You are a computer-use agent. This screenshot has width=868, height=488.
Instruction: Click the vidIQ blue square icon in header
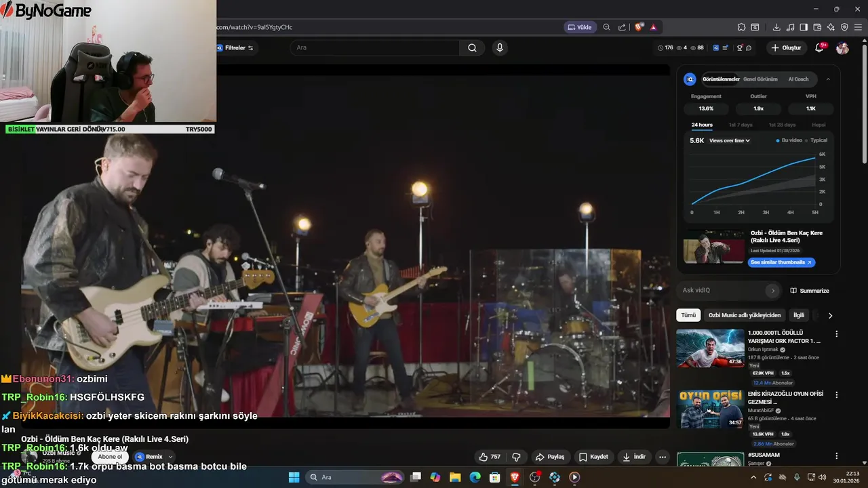tap(715, 47)
